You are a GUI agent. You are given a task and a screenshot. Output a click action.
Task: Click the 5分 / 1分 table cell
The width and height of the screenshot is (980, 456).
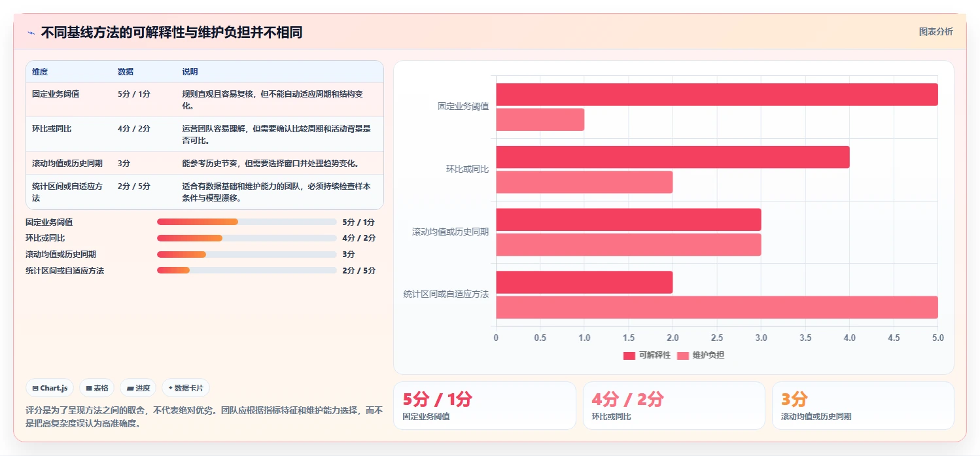[x=134, y=94]
